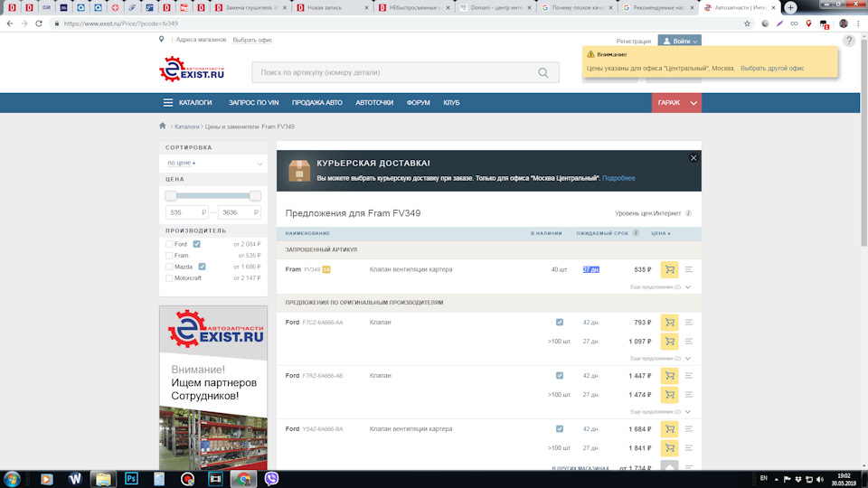Click the home breadcrumb icon

pyautogui.click(x=162, y=127)
